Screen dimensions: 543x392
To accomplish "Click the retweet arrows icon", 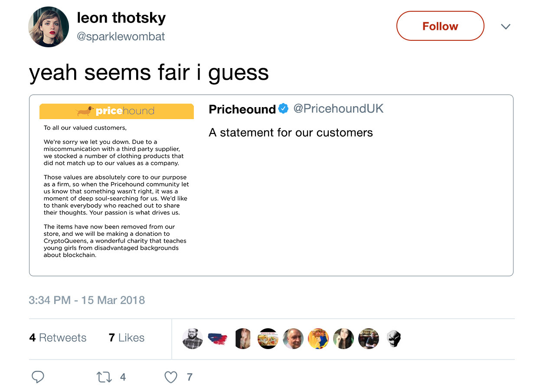I will (x=104, y=377).
